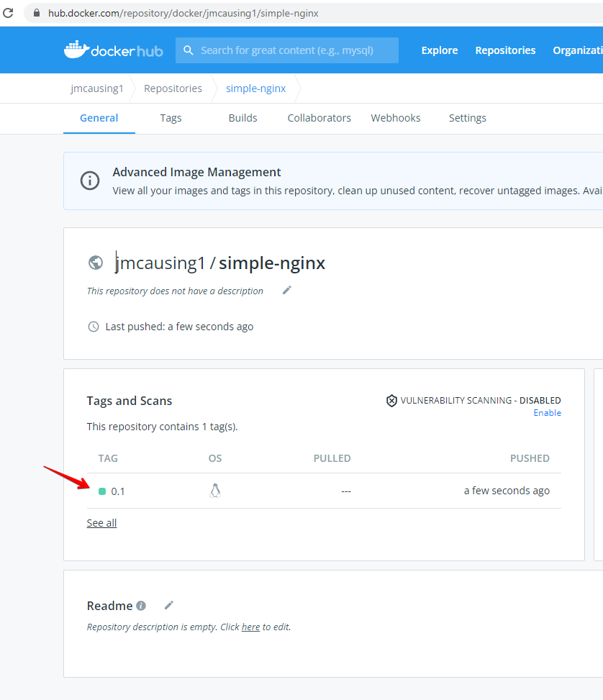Click the clock icon next to Last pushed

click(94, 327)
